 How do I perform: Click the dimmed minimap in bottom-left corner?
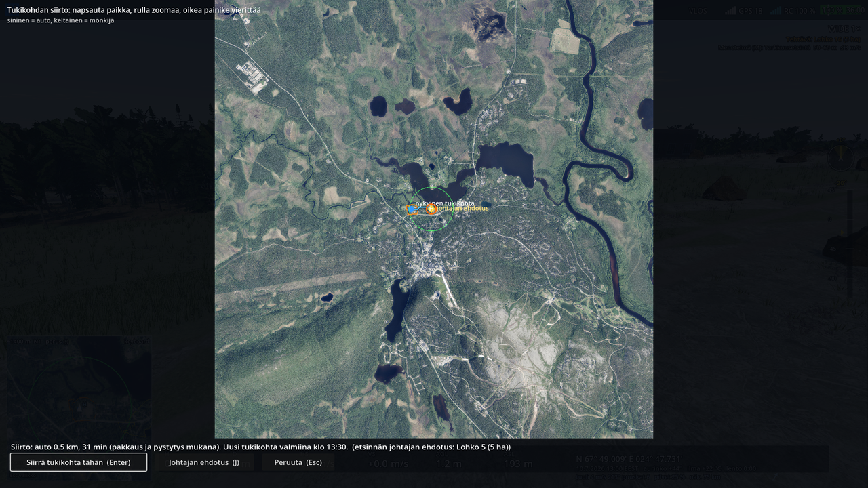(79, 407)
